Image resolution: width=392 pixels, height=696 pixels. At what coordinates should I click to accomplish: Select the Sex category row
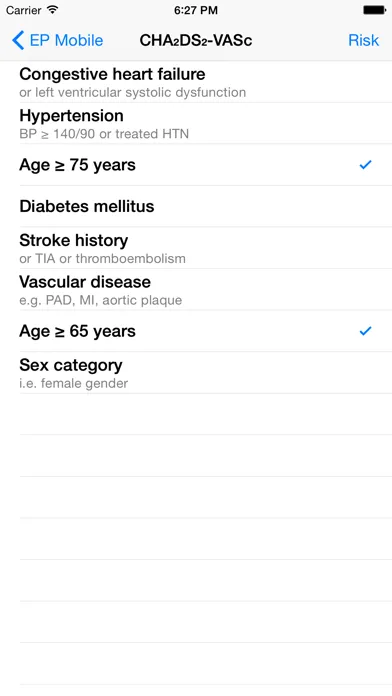click(x=196, y=372)
